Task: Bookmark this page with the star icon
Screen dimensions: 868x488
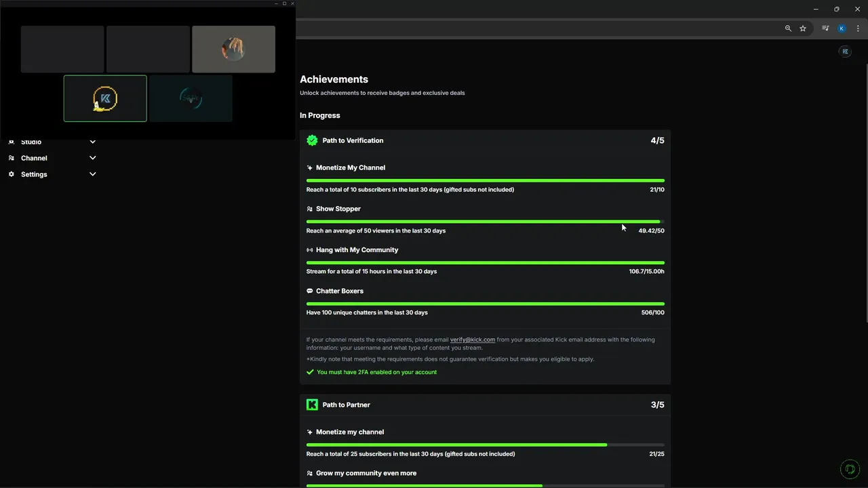Action: tap(803, 28)
